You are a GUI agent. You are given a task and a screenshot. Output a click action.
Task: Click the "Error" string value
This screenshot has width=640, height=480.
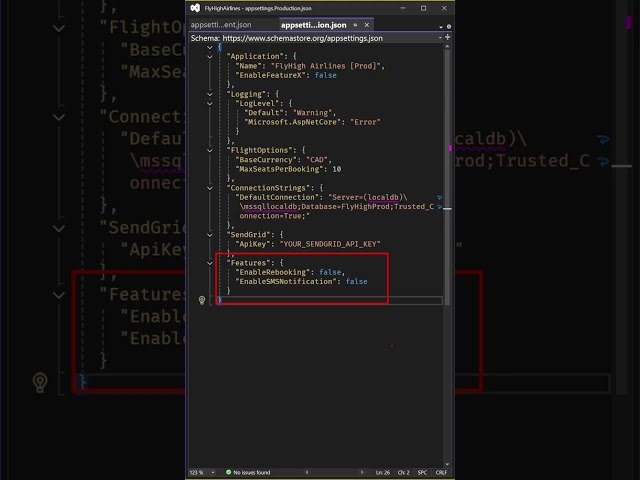[365, 122]
